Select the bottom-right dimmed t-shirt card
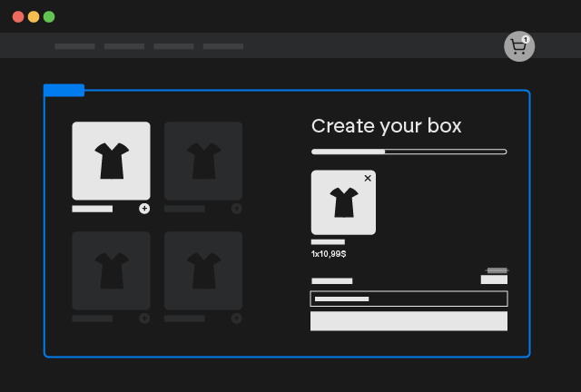Image resolution: width=581 pixels, height=392 pixels. tap(203, 270)
